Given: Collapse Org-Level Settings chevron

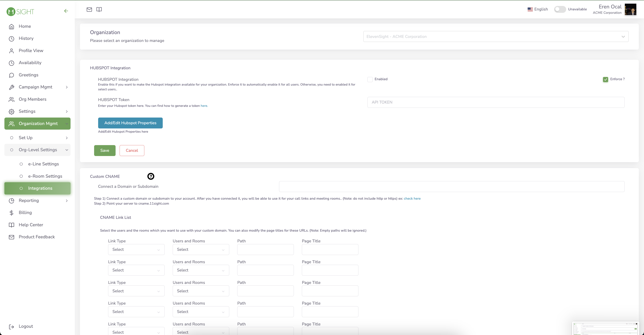Looking at the screenshot, I should [x=67, y=150].
